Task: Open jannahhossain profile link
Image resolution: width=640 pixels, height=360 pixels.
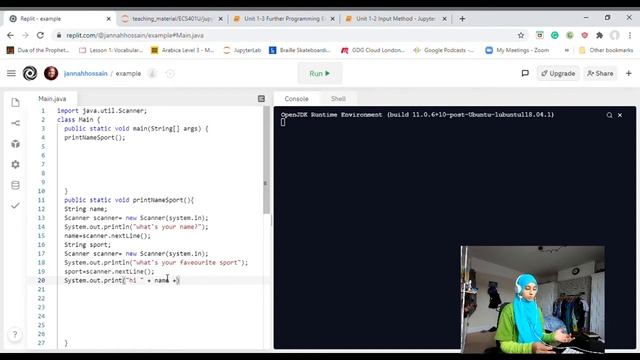Action: click(85, 73)
